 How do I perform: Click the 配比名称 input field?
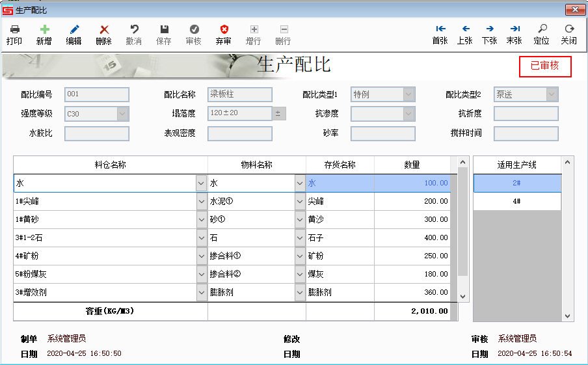[239, 94]
